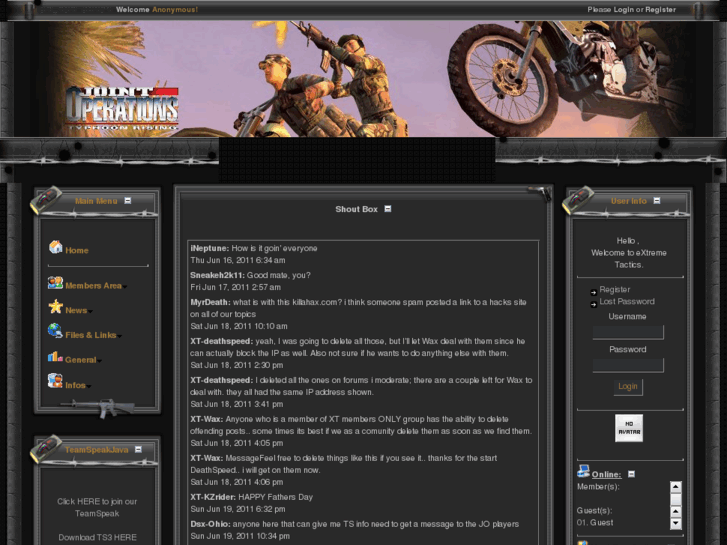Click the TeamSpeakJava block title

pyautogui.click(x=96, y=449)
